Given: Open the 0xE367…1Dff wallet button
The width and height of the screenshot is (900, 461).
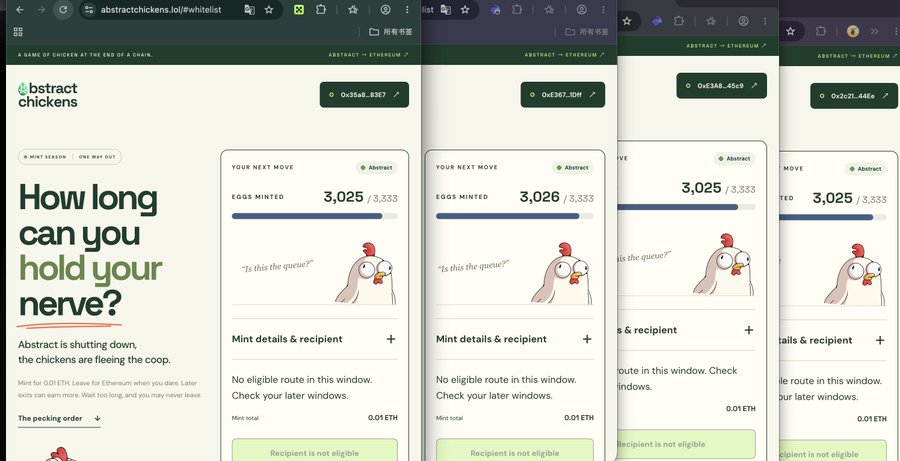Looking at the screenshot, I should tap(562, 95).
